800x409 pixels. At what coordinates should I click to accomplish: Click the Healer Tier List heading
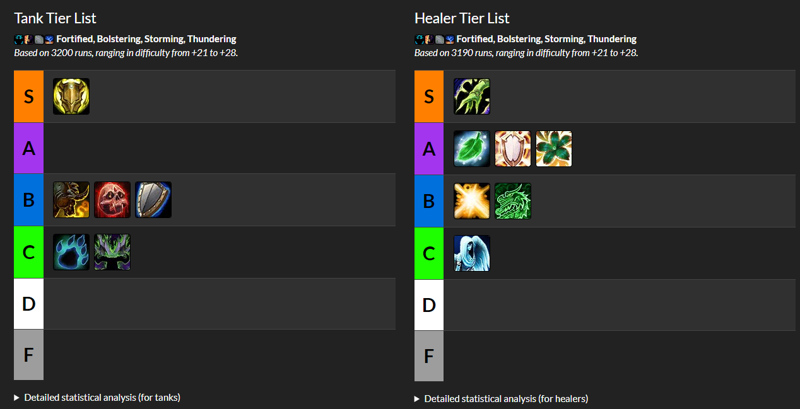(462, 18)
